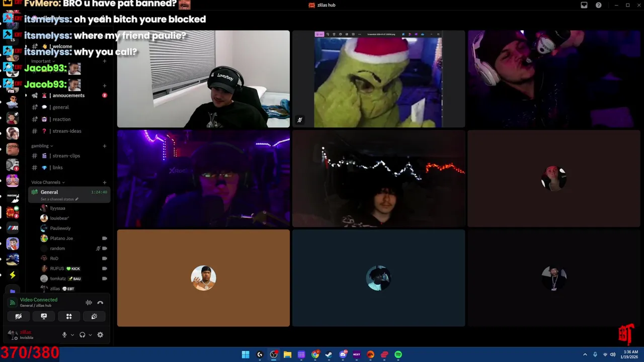Image resolution: width=644 pixels, height=362 pixels.
Task: Click the camera icon beside tomkatz
Action: pyautogui.click(x=105, y=279)
